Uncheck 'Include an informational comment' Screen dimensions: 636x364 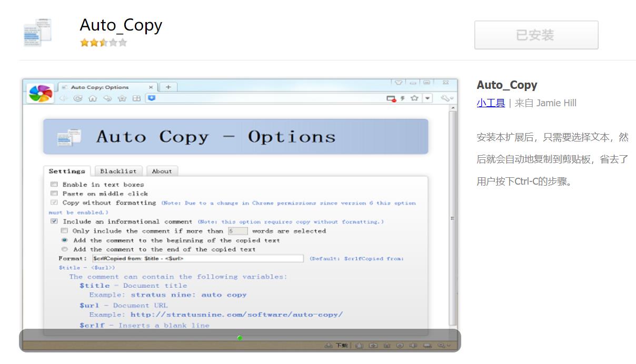click(x=54, y=221)
